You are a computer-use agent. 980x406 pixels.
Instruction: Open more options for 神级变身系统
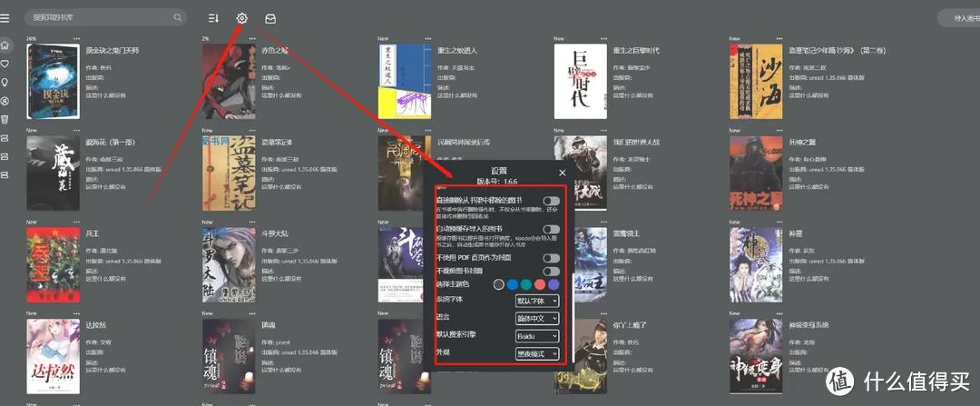coord(779,313)
